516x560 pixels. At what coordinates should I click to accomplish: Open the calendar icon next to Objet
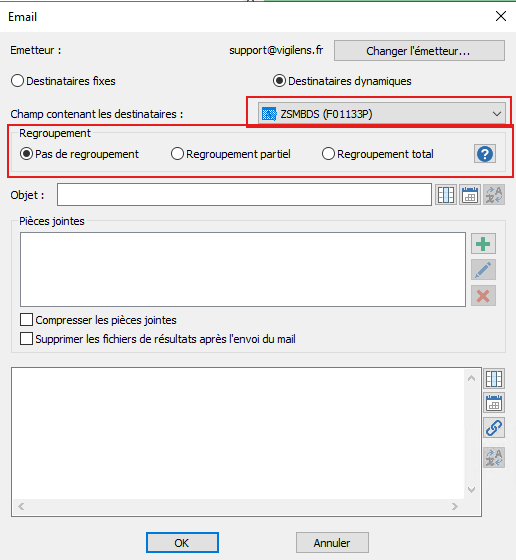click(470, 195)
